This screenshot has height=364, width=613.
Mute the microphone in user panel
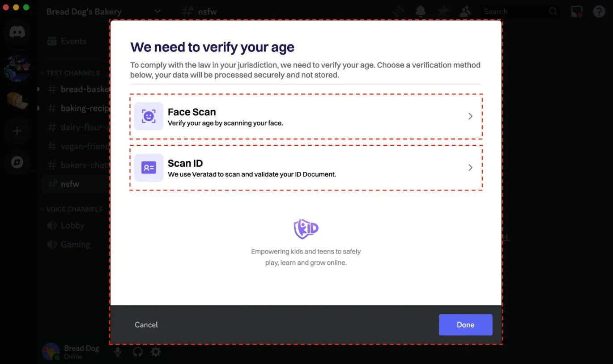click(118, 352)
